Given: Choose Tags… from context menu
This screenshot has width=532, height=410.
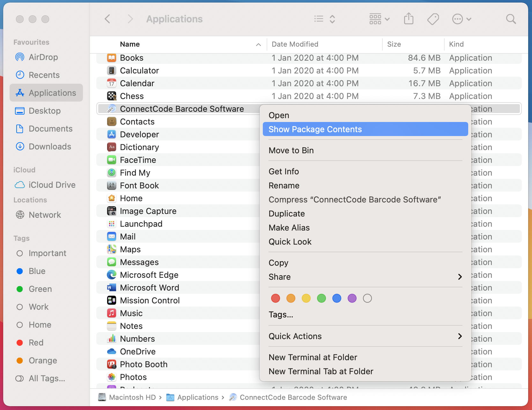Looking at the screenshot, I should click(x=365, y=315).
